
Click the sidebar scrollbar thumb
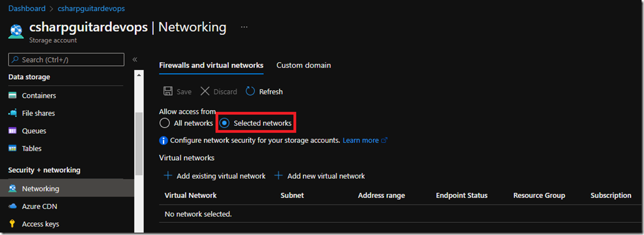139,144
